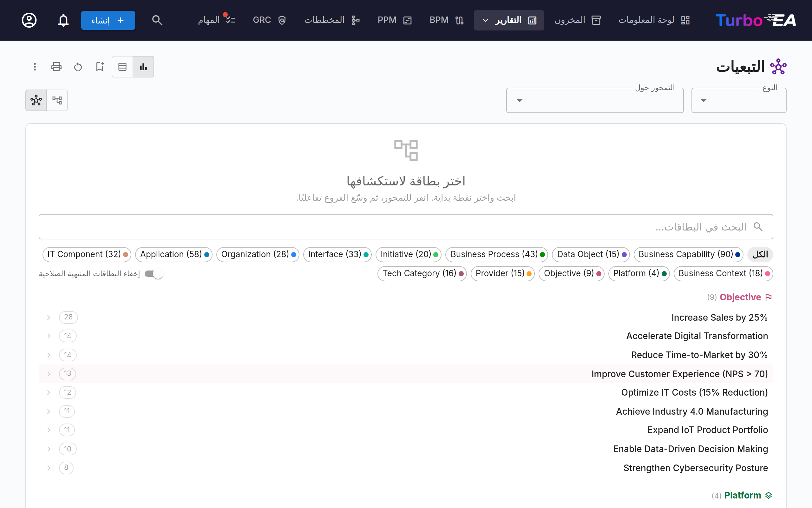This screenshot has height=508, width=812.
Task: Open the user account profile icon
Action: point(29,20)
